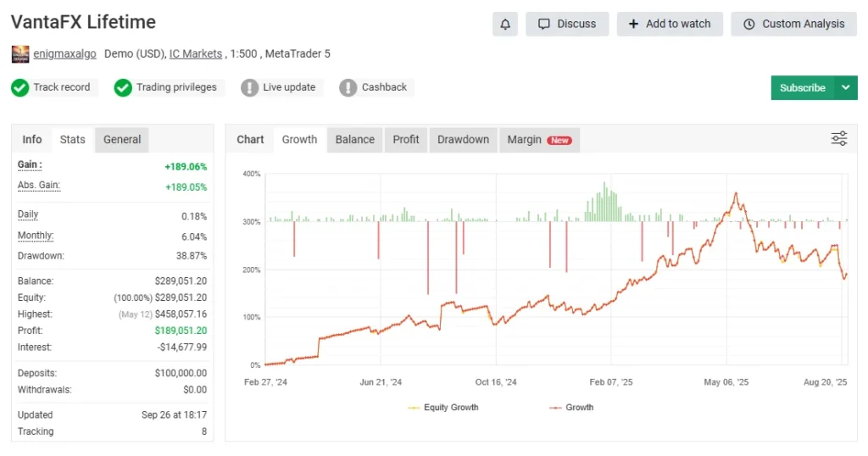Follow the IC Markets broker link

tap(195, 54)
